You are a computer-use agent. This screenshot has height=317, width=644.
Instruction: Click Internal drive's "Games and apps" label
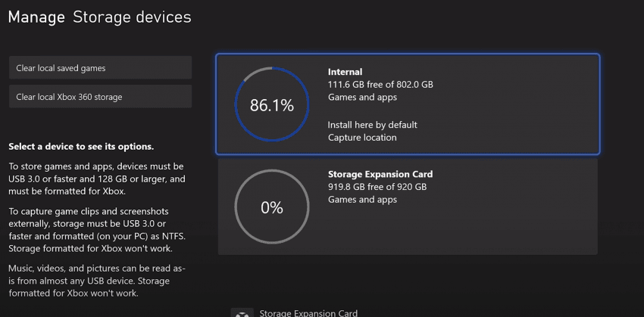(362, 98)
